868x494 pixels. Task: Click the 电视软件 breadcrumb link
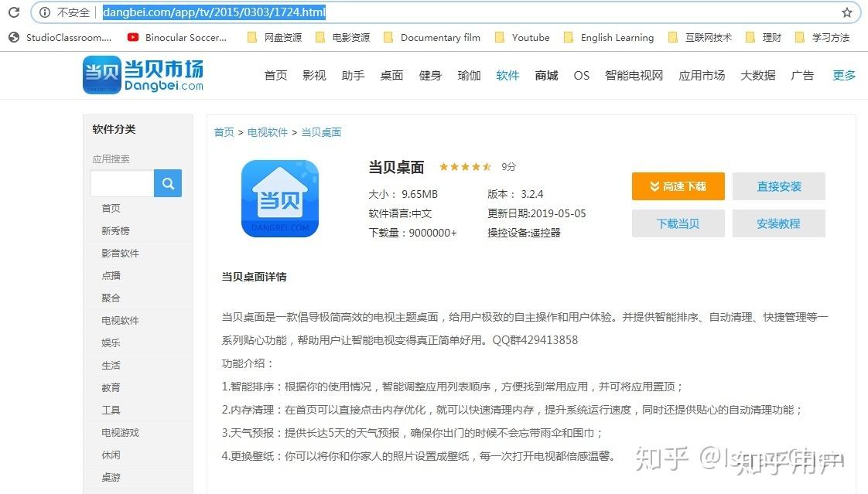pos(268,132)
